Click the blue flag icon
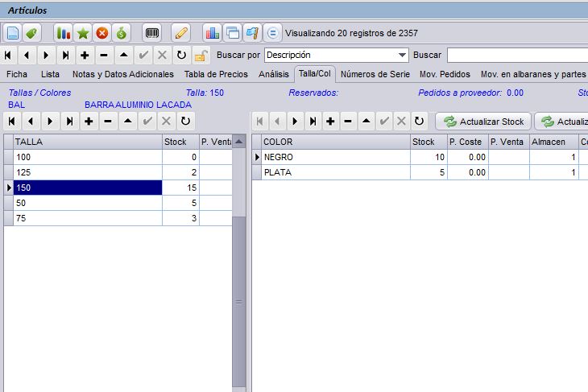This screenshot has width=588, height=392. click(252, 33)
